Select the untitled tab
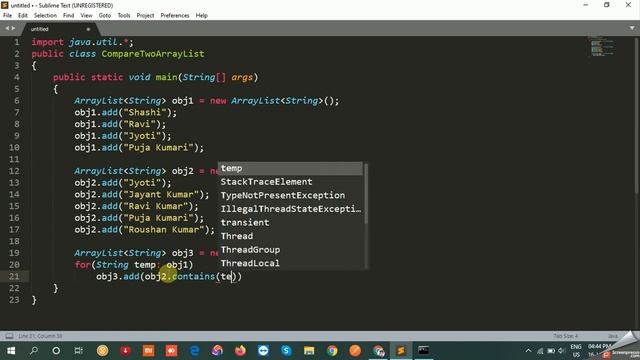640x360 pixels. [x=59, y=29]
